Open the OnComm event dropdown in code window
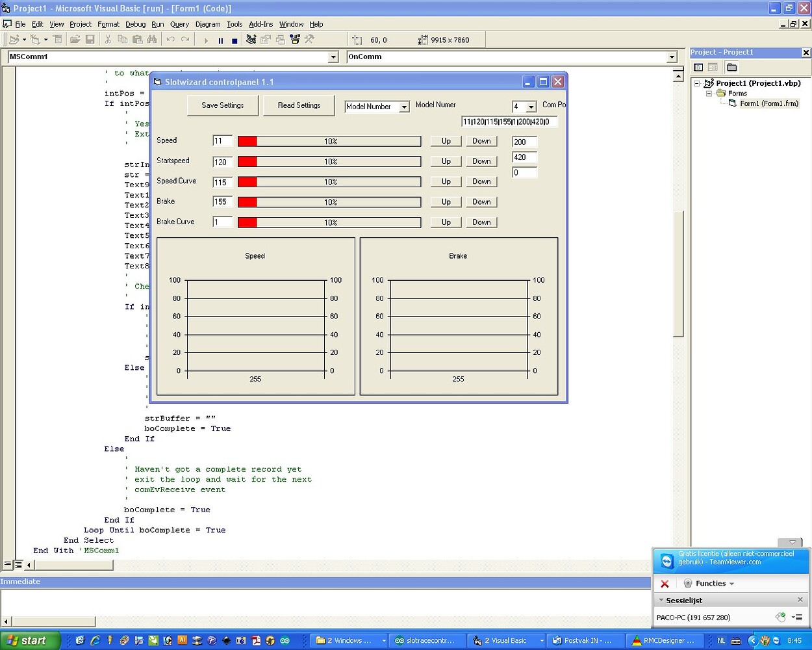Screen dimensions: 812x650 pos(672,57)
